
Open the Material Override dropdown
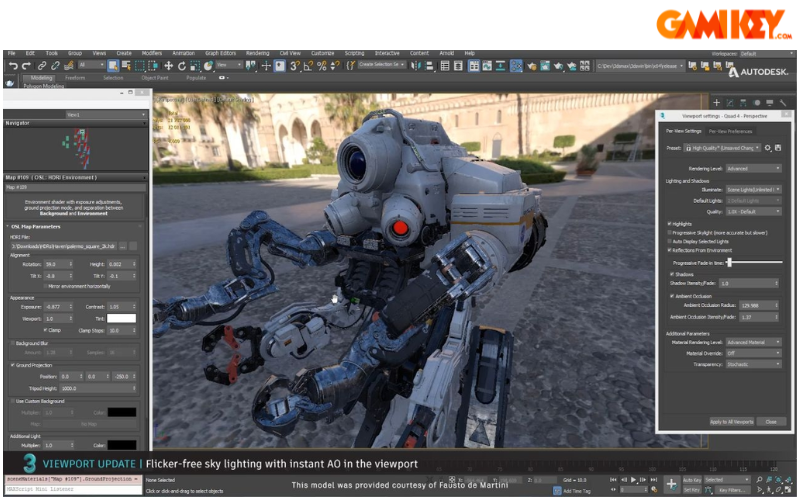point(754,353)
